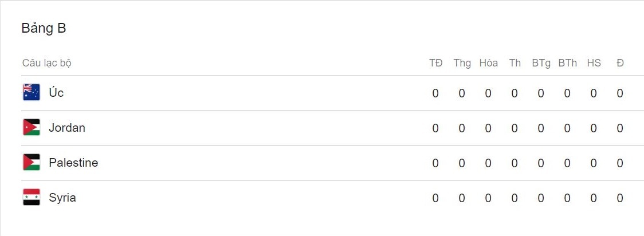Click the Syria flag icon
Image resolution: width=644 pixels, height=236 pixels.
tap(31, 198)
